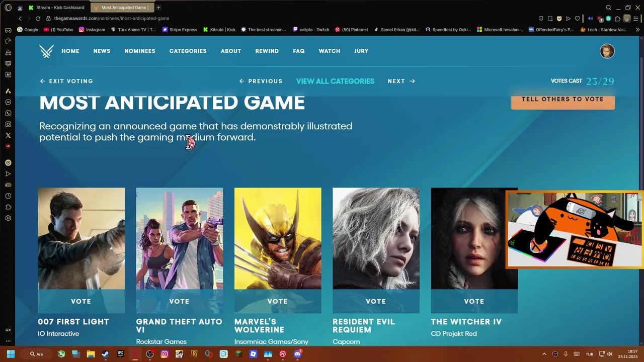Open the Extensions puzzle icon in toolbar
This screenshot has height=362, width=644.
coord(617,19)
